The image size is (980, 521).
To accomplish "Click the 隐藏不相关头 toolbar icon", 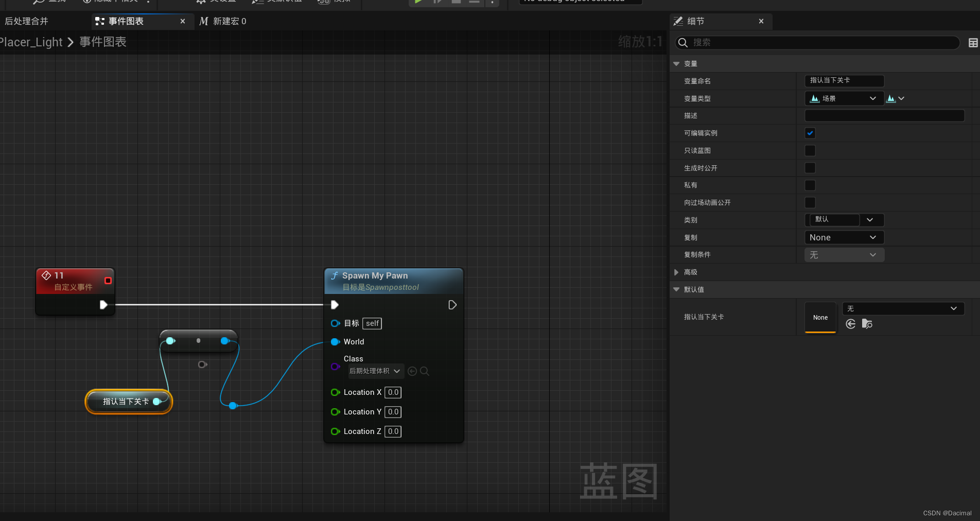I will 86,2.
